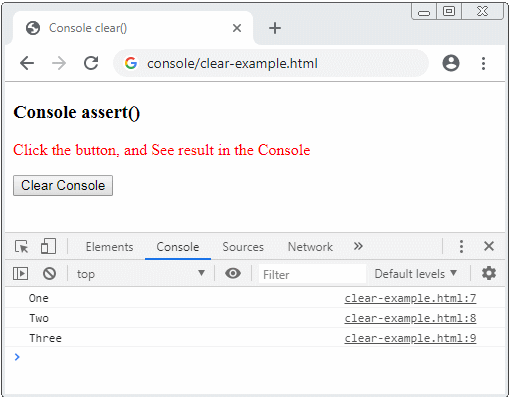Image resolution: width=510 pixels, height=397 pixels.
Task: Go back with the browser back arrow
Action: [x=27, y=63]
